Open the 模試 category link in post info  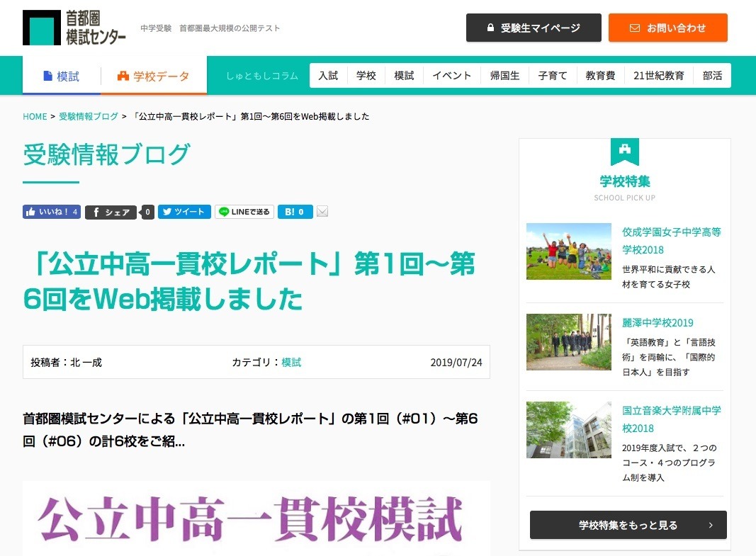tap(291, 362)
